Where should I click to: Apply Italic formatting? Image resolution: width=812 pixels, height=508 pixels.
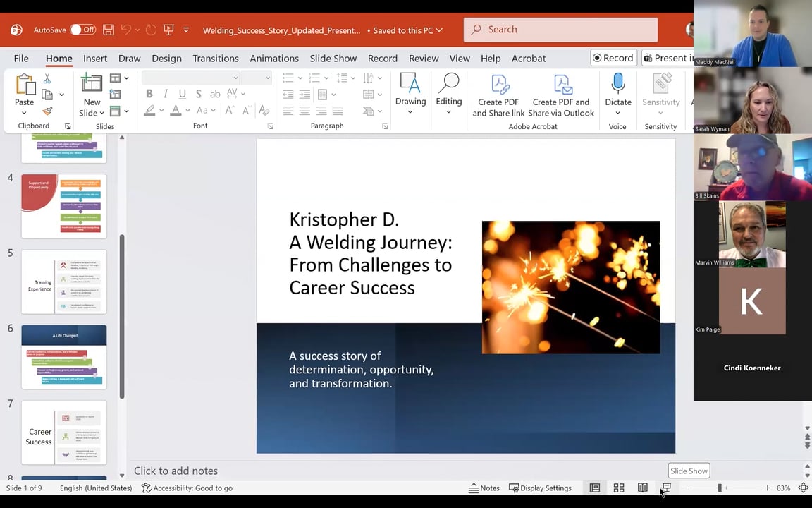click(x=166, y=94)
